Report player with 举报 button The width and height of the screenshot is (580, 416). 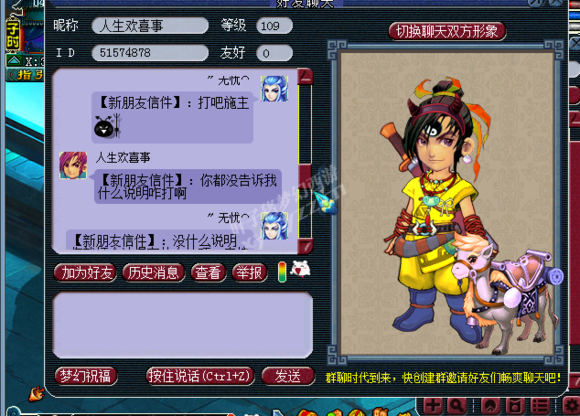(249, 273)
